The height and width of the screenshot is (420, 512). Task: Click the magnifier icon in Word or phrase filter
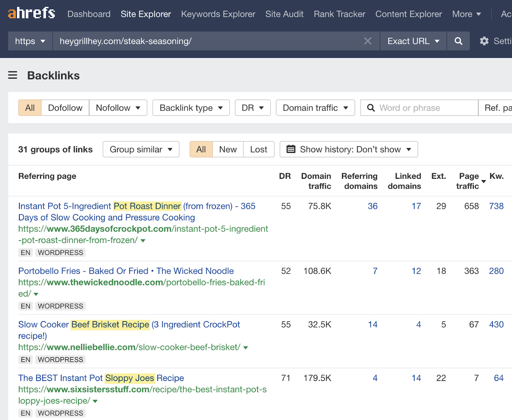coord(371,108)
